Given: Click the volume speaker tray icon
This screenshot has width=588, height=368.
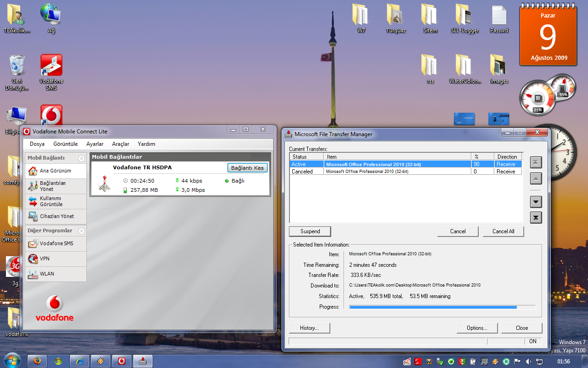Looking at the screenshot, I should [x=528, y=362].
